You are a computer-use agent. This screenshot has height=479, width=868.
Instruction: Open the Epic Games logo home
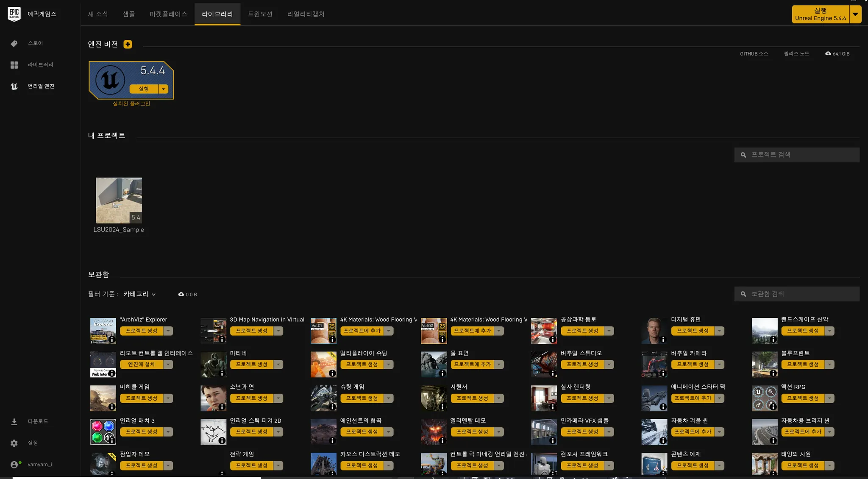pyautogui.click(x=14, y=14)
